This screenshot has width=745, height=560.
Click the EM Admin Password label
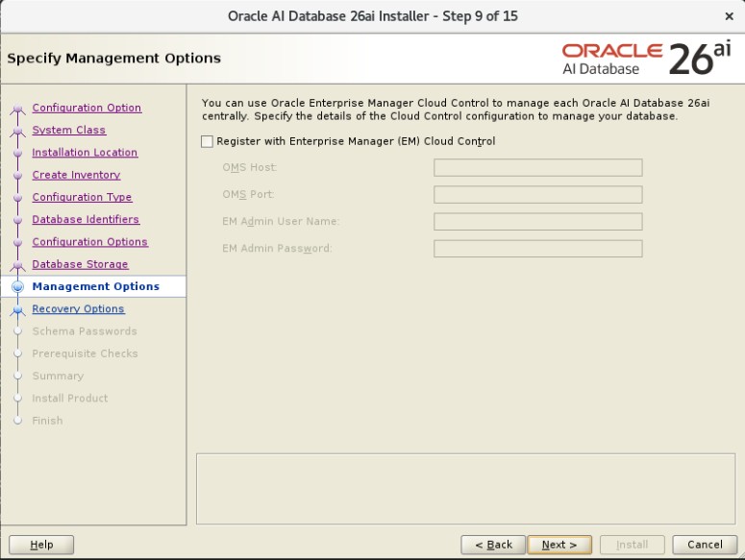pos(277,249)
